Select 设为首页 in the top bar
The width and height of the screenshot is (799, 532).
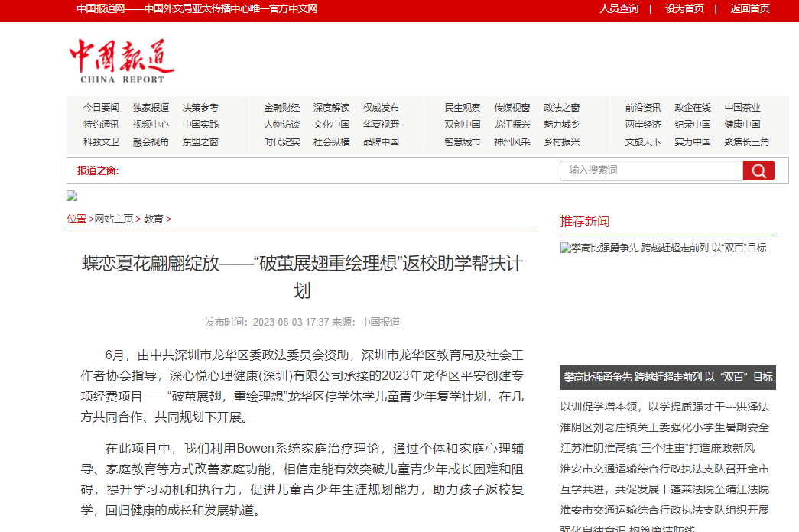click(684, 8)
